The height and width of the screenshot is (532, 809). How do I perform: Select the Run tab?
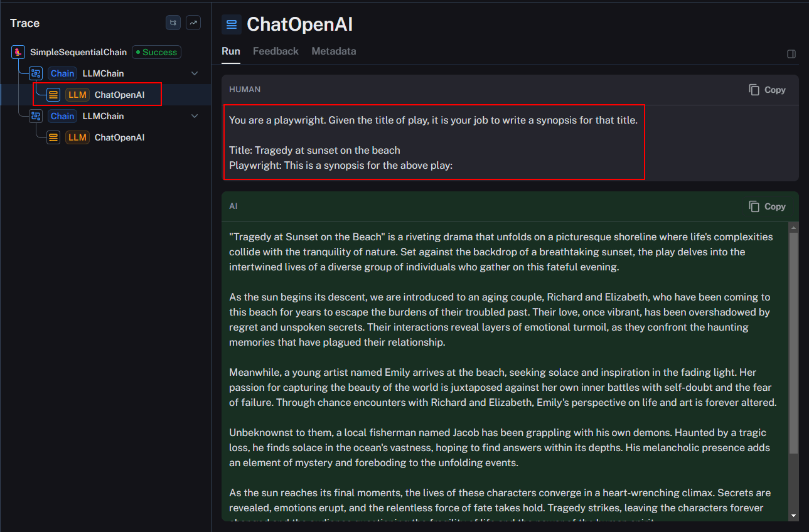pos(230,51)
